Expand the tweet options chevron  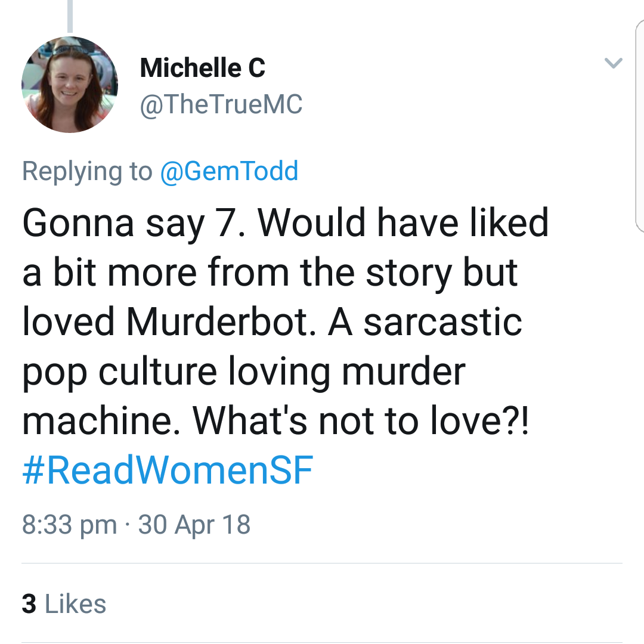[x=613, y=63]
